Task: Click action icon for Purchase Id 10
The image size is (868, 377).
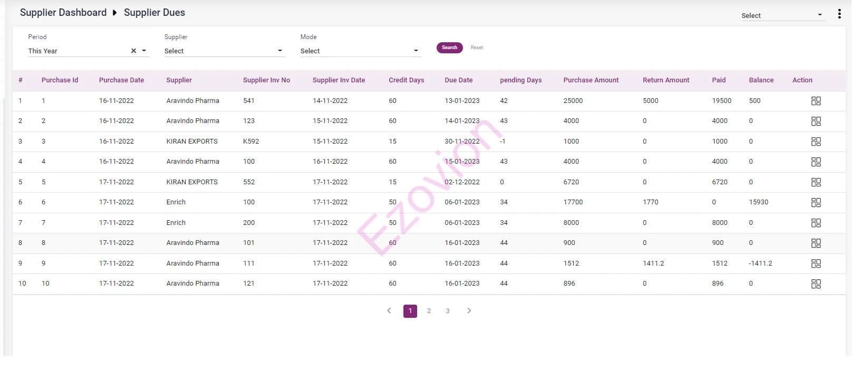Action: coord(816,284)
